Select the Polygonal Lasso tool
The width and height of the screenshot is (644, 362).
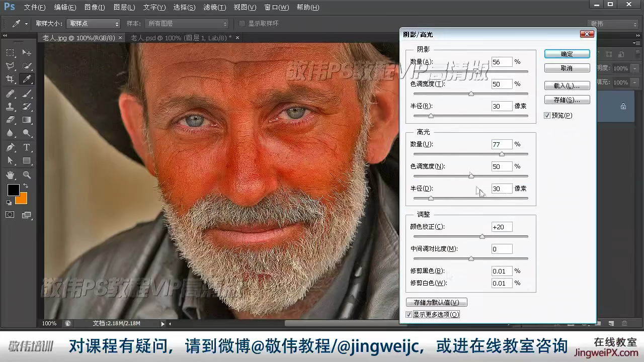(x=10, y=66)
